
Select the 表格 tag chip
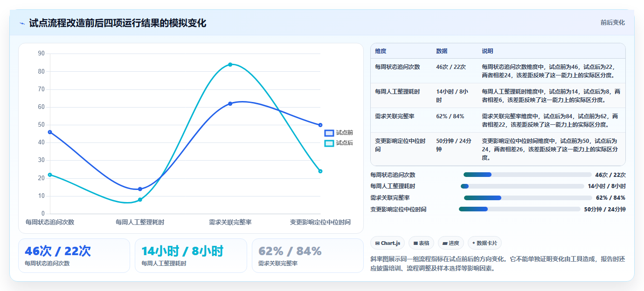click(421, 243)
